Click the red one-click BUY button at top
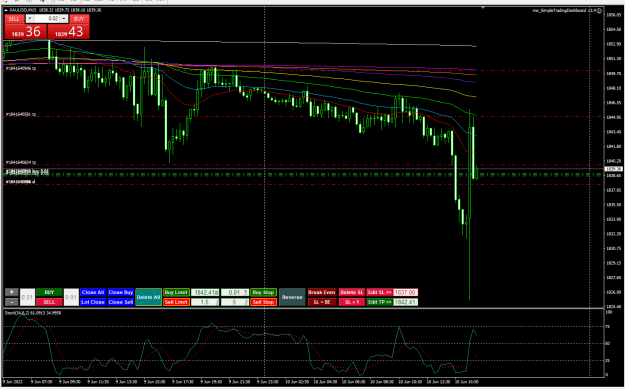625x389 pixels. tap(79, 19)
